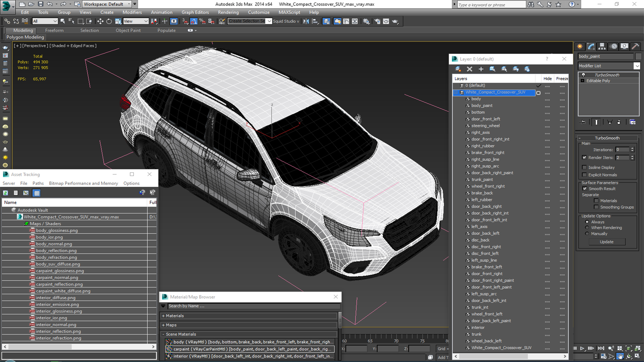Select the Rotate tool in main toolbar
This screenshot has width=644, height=362.
[x=109, y=21]
